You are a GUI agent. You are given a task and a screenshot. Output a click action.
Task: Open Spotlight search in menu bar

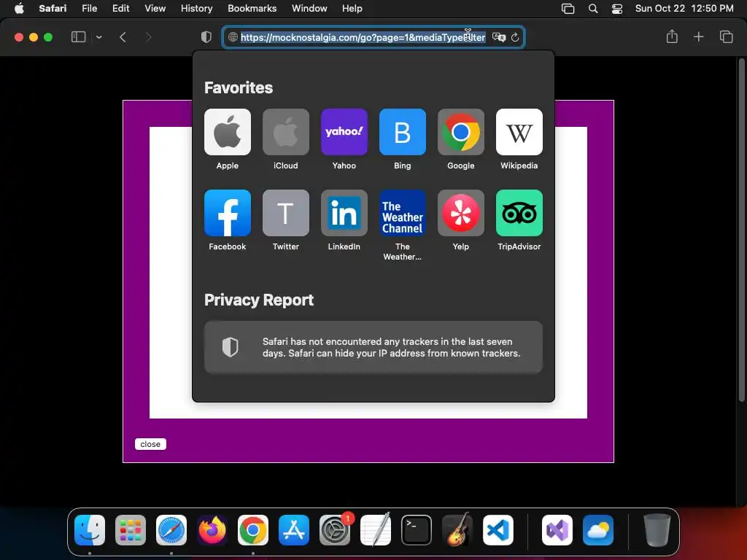click(593, 9)
